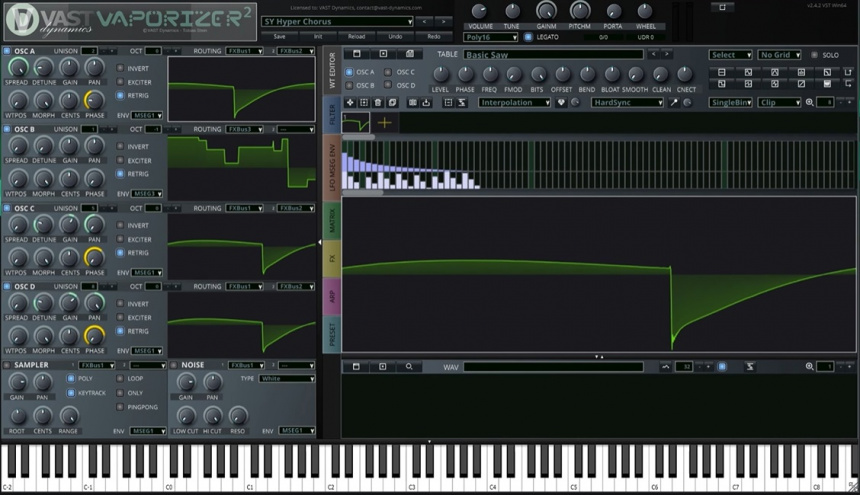This screenshot has height=495, width=860.
Task: Click the sigma normalize icon in the wavetable toolbar
Action: 462,103
